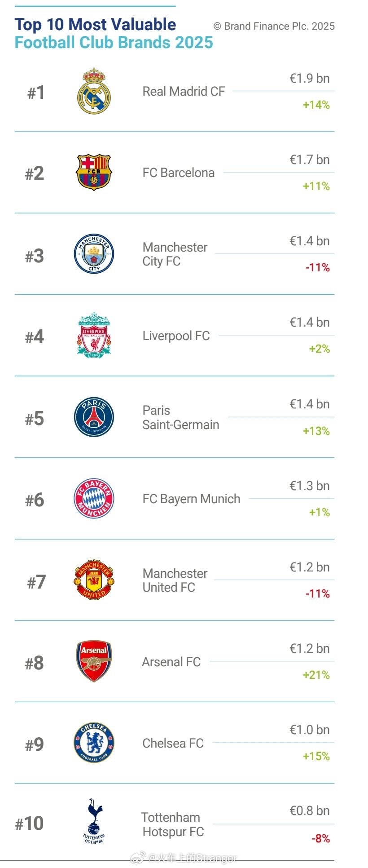Click the FC Bayern Munich logo
Screen dimensions: 368x868
pyautogui.click(x=94, y=499)
